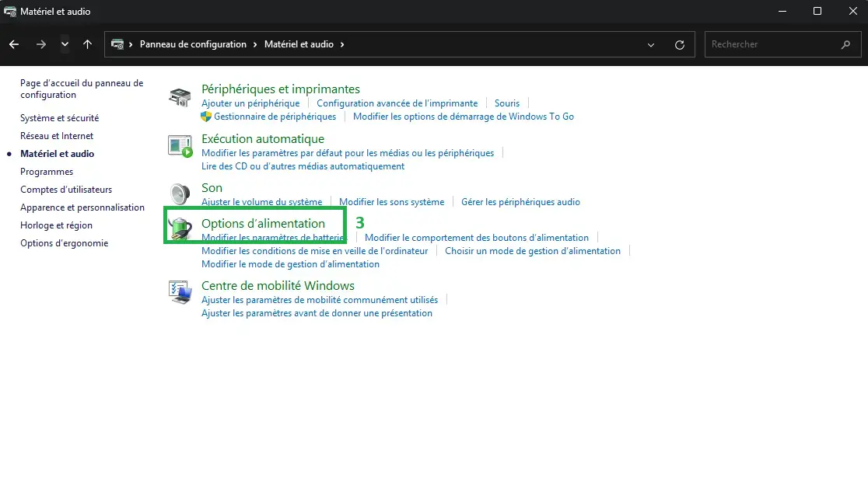Open Gestionnaire de périphériques
This screenshot has width=868, height=488.
pos(275,117)
